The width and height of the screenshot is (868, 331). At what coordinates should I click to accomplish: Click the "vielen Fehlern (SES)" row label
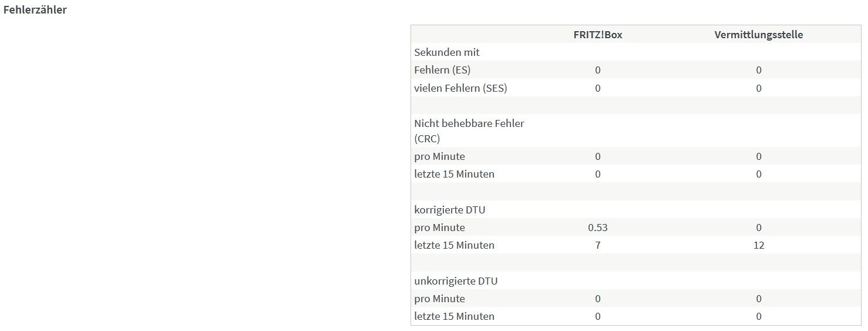click(x=460, y=88)
